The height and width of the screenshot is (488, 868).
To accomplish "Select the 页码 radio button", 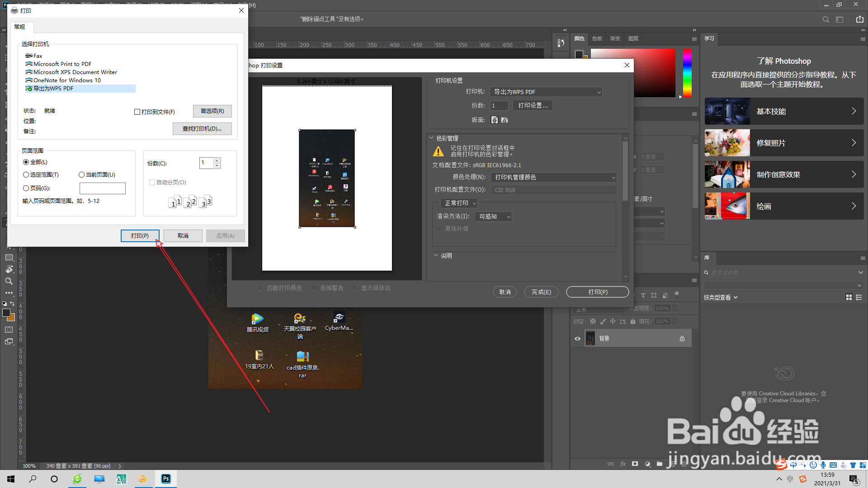I will 26,188.
